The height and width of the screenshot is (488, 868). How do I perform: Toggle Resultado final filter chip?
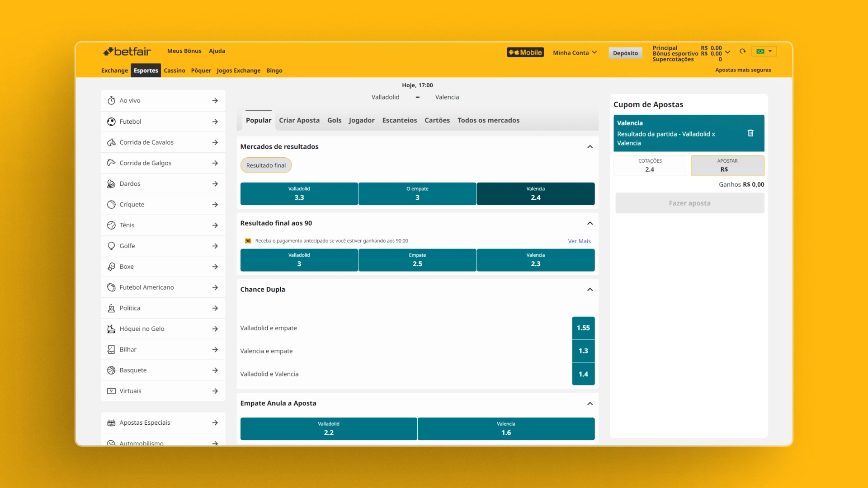(266, 165)
